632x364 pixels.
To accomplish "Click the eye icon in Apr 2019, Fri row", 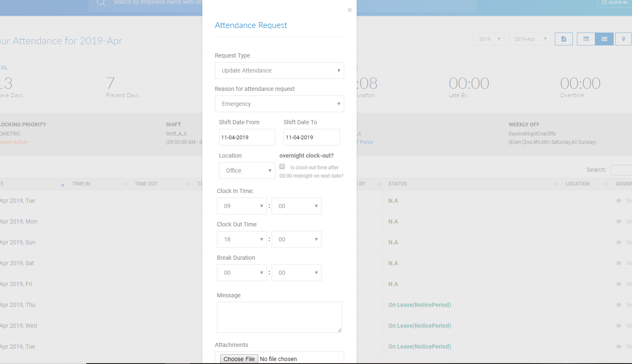I will (x=619, y=284).
